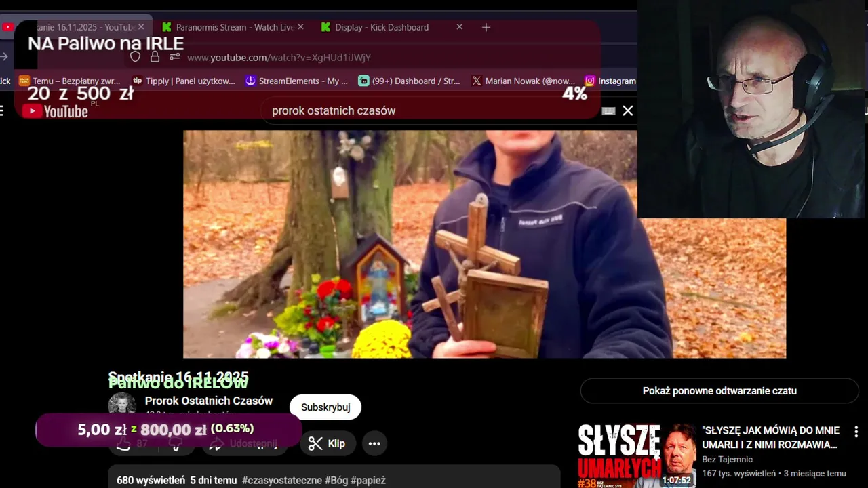Switch to Paranormis Stream Kick tab
This screenshot has width=868, height=488.
click(233, 27)
